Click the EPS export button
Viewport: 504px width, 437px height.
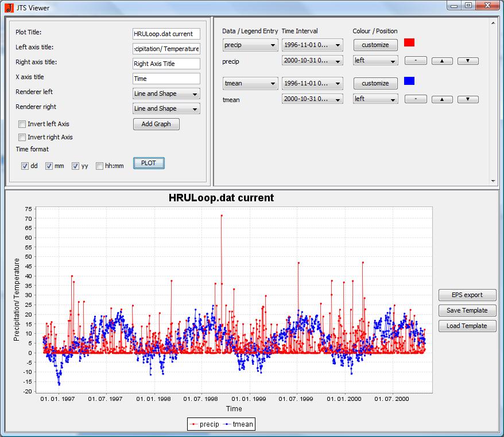click(x=467, y=295)
